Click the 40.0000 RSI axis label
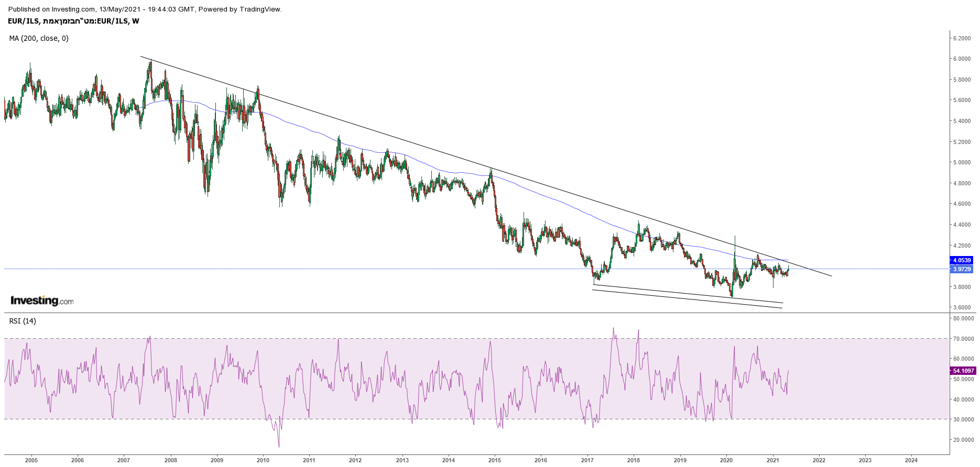Screen dimensions: 980x467 point(963,399)
